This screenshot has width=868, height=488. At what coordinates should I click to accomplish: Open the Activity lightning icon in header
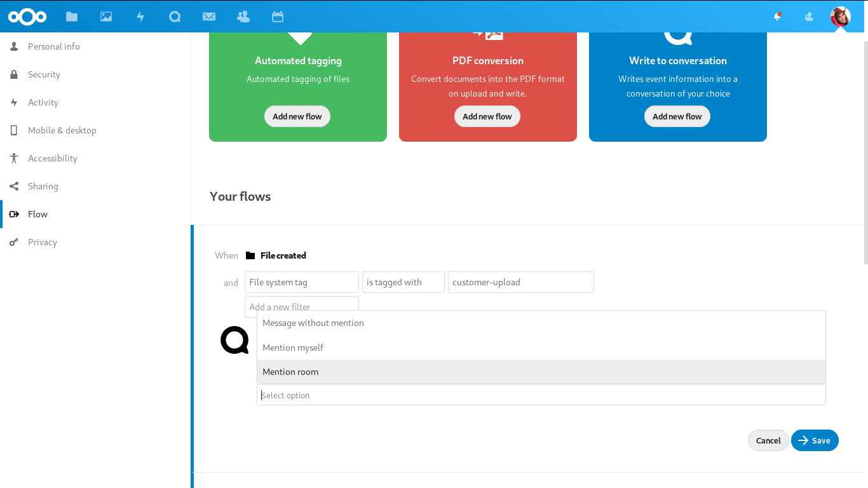140,17
